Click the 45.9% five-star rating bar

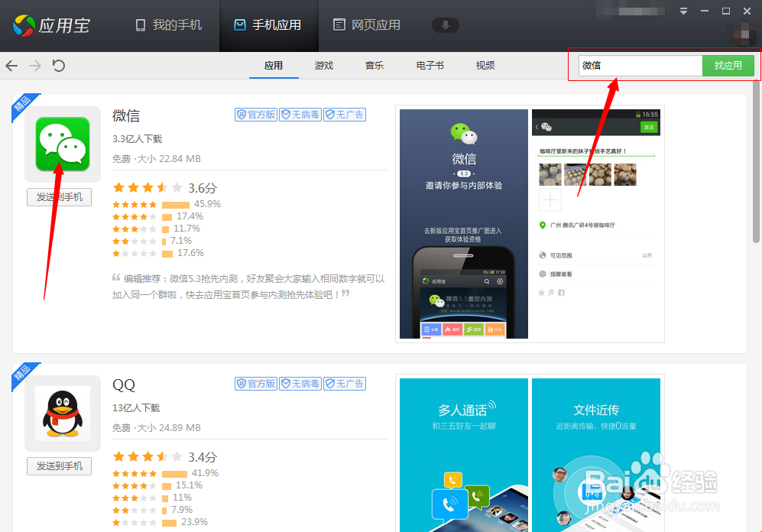(x=176, y=205)
